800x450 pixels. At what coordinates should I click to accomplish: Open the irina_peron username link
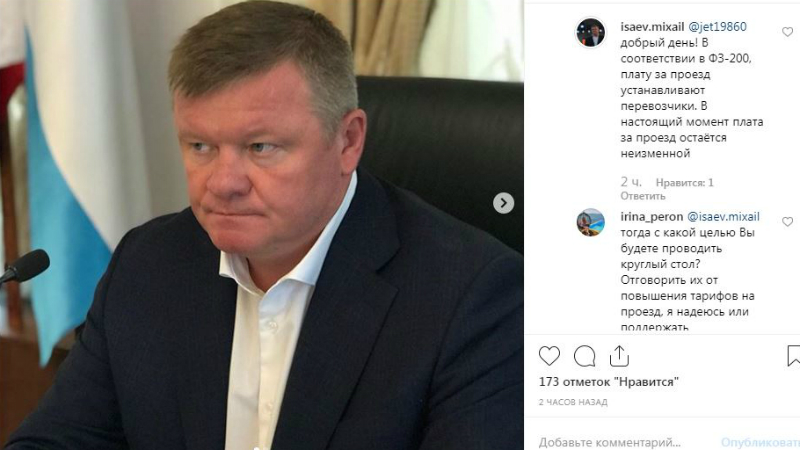click(x=652, y=216)
